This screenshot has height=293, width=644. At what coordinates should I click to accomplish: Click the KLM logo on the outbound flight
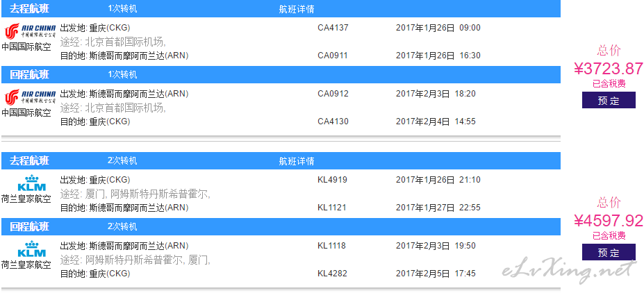point(32,183)
